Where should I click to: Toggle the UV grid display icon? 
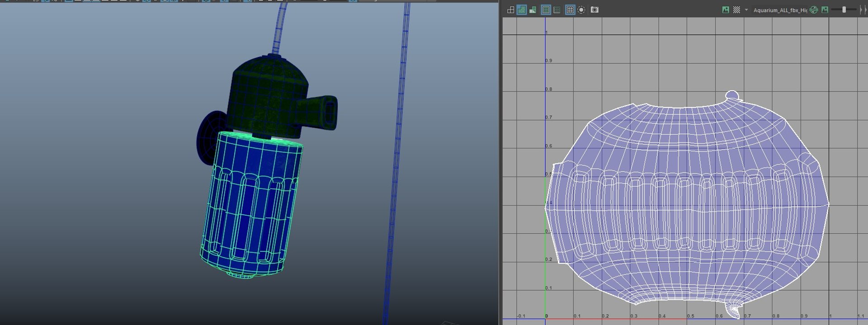[x=570, y=9]
